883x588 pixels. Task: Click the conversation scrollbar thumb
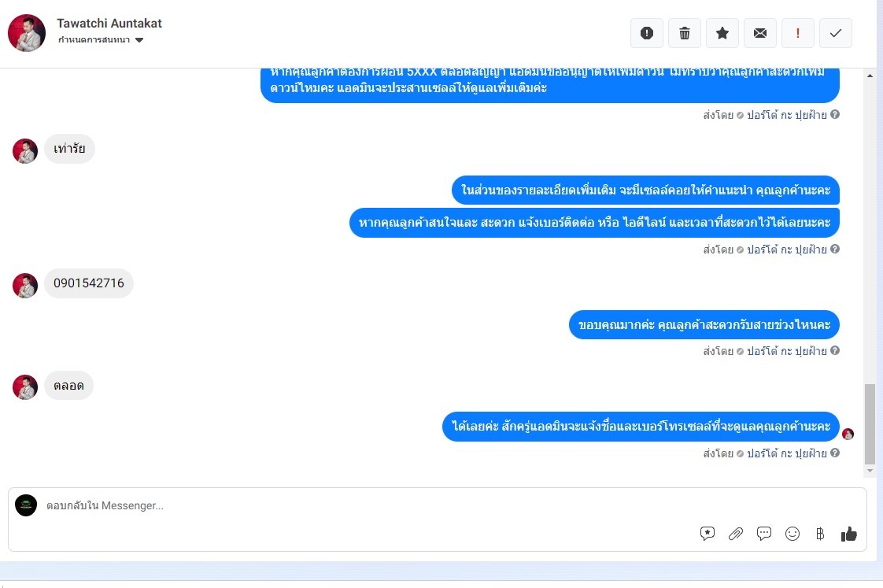tap(870, 423)
